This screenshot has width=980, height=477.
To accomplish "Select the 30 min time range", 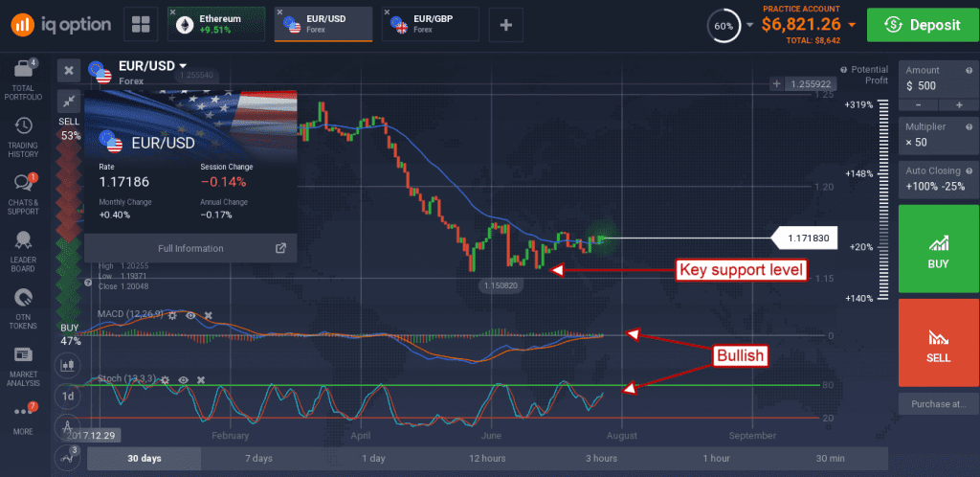I will pos(830,458).
